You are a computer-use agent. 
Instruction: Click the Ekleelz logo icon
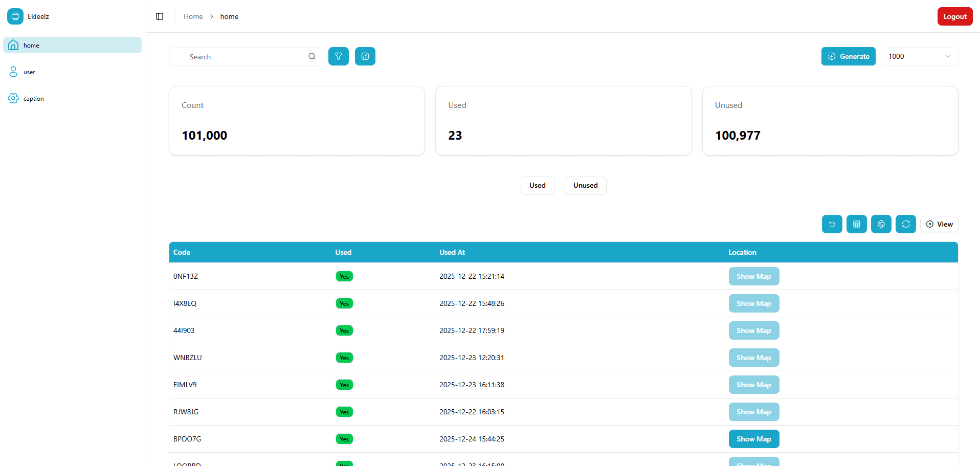[15, 16]
